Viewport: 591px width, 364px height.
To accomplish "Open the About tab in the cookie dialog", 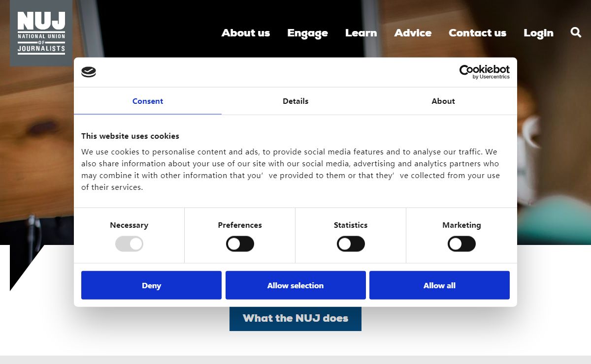I will tap(443, 101).
